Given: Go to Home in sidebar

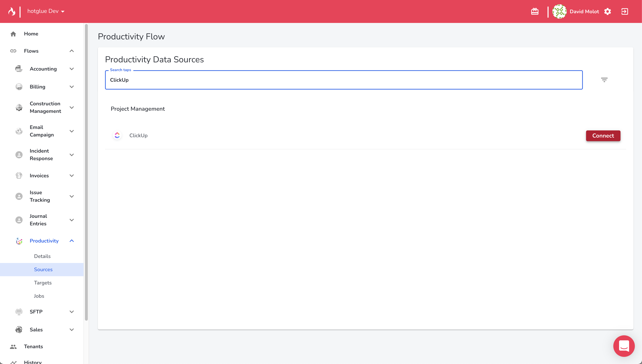Looking at the screenshot, I should coord(31,34).
